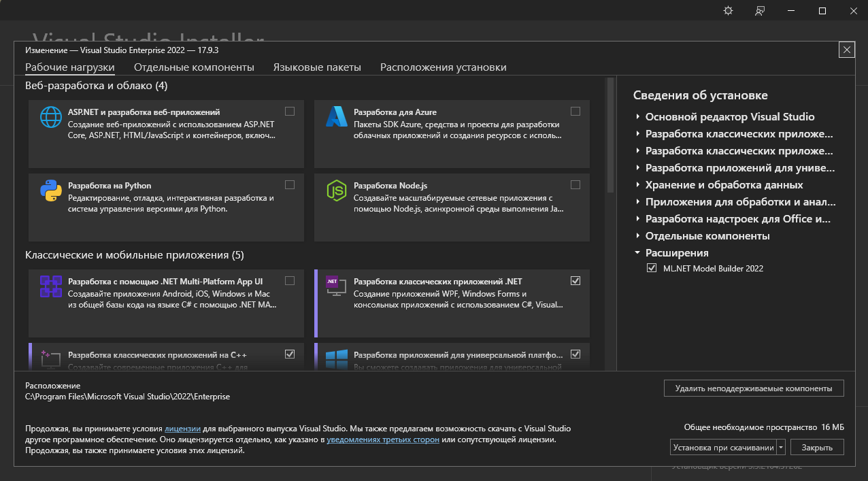Image resolution: width=868 pixels, height=481 pixels.
Task: Click the Закрыть button
Action: point(817,447)
